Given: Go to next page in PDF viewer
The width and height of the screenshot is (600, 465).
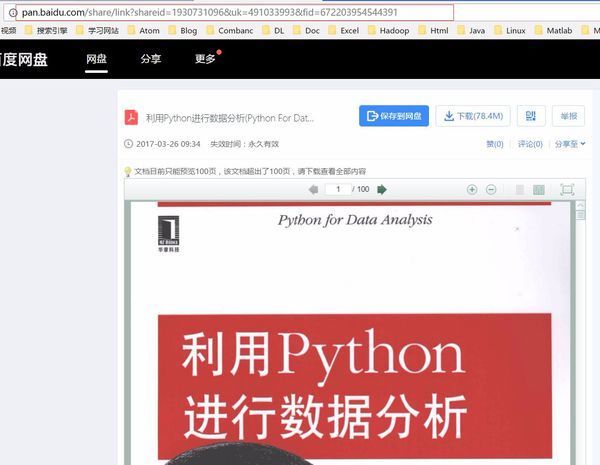Looking at the screenshot, I should (382, 189).
